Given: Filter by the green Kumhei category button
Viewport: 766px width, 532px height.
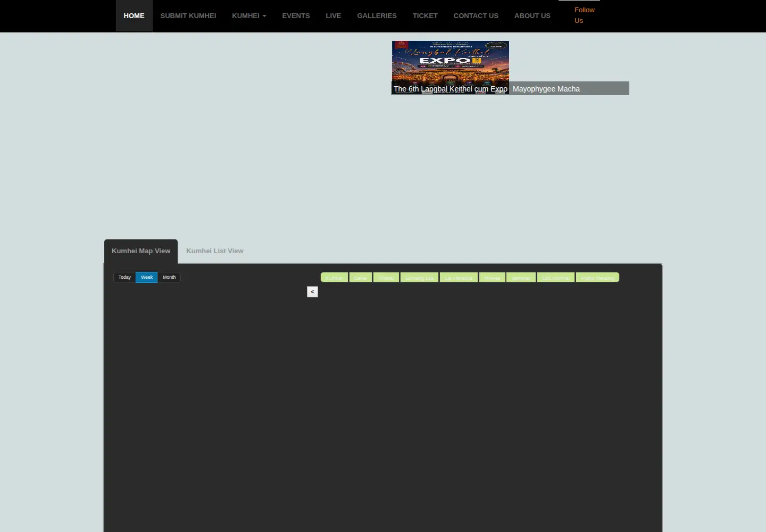Looking at the screenshot, I should coord(334,278).
